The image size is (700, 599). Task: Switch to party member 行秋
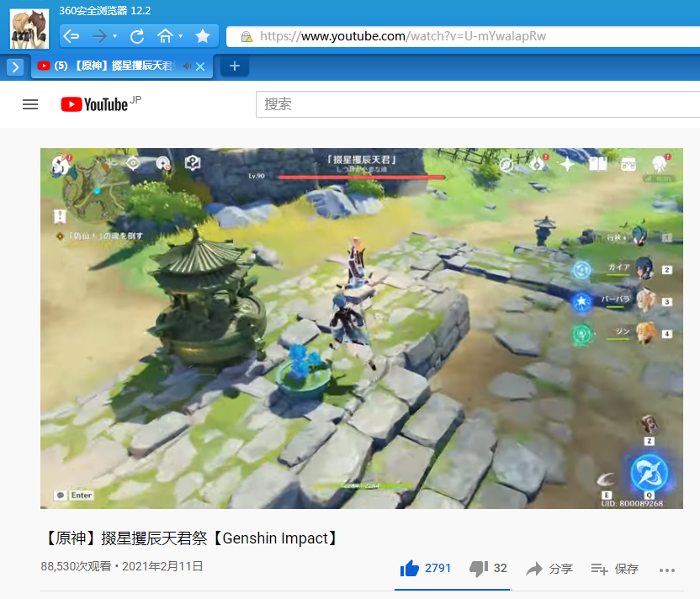pos(639,237)
